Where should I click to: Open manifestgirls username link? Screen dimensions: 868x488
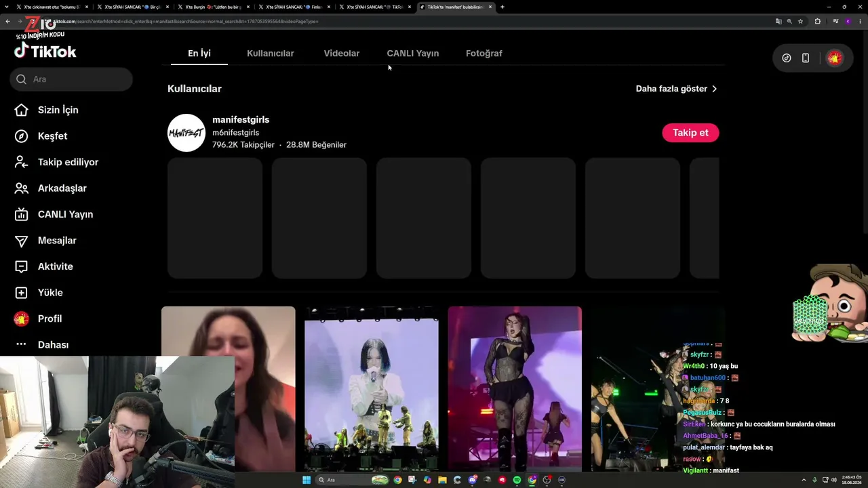tap(241, 120)
